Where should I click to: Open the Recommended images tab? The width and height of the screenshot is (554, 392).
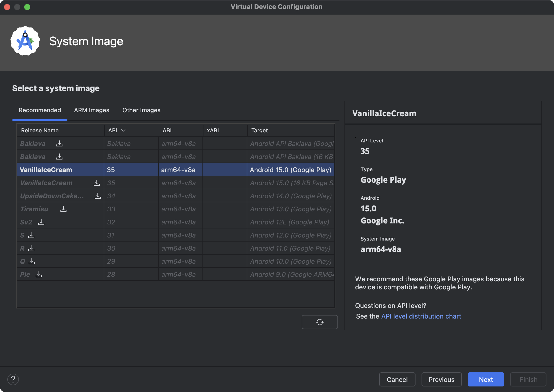click(x=40, y=110)
